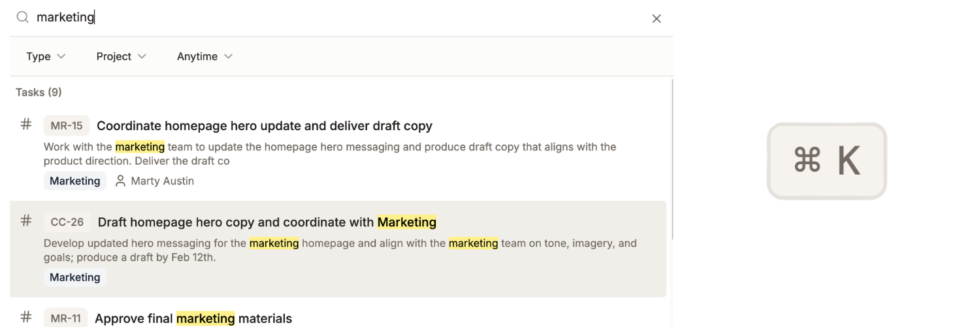Open the Type filter dropdown
Screen dimensions: 980x327
pyautogui.click(x=46, y=57)
